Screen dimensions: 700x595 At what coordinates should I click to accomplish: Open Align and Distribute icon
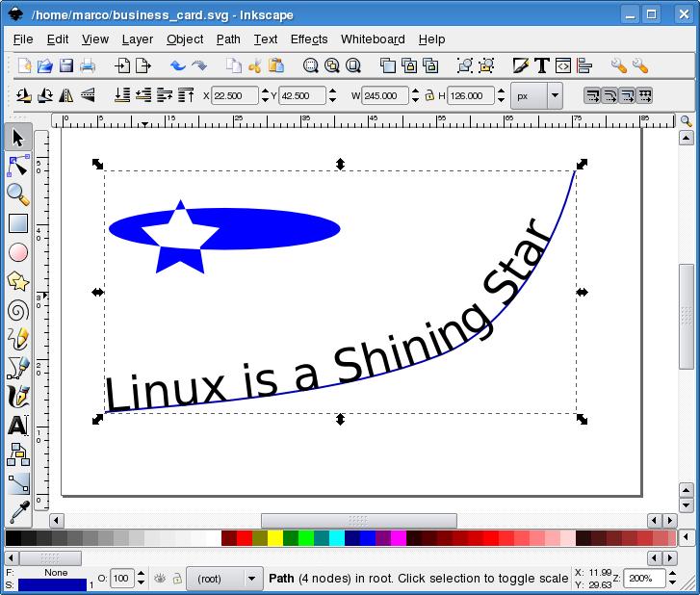point(583,66)
